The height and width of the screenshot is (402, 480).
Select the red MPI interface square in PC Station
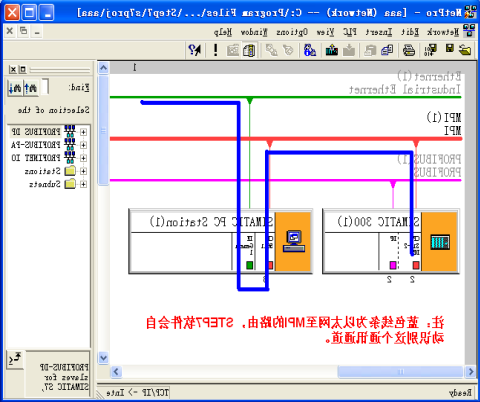click(x=270, y=265)
